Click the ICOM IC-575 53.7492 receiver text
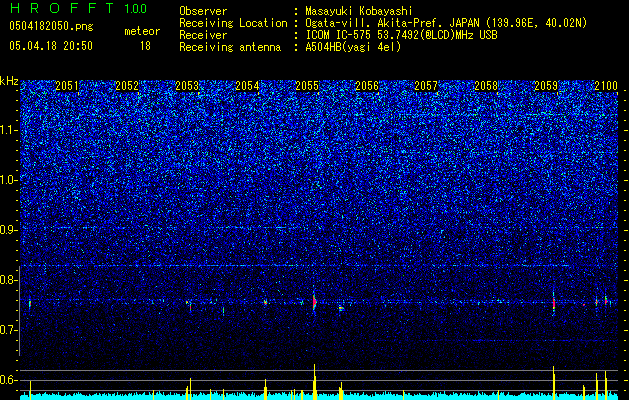The image size is (629, 400). point(401,35)
